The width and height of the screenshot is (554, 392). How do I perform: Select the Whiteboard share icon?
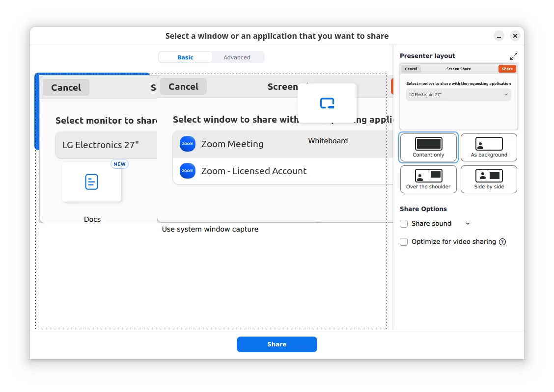(327, 103)
